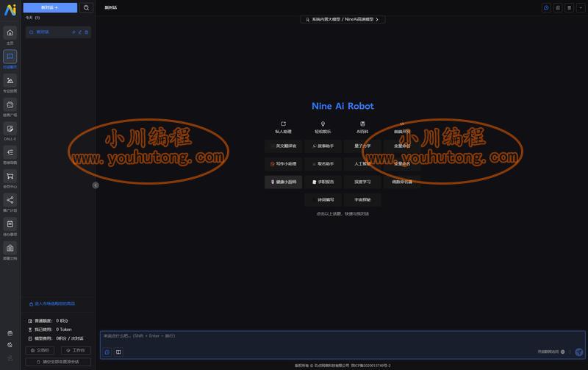Click the blue clock icon at top right
The width and height of the screenshot is (588, 370).
(x=546, y=7)
